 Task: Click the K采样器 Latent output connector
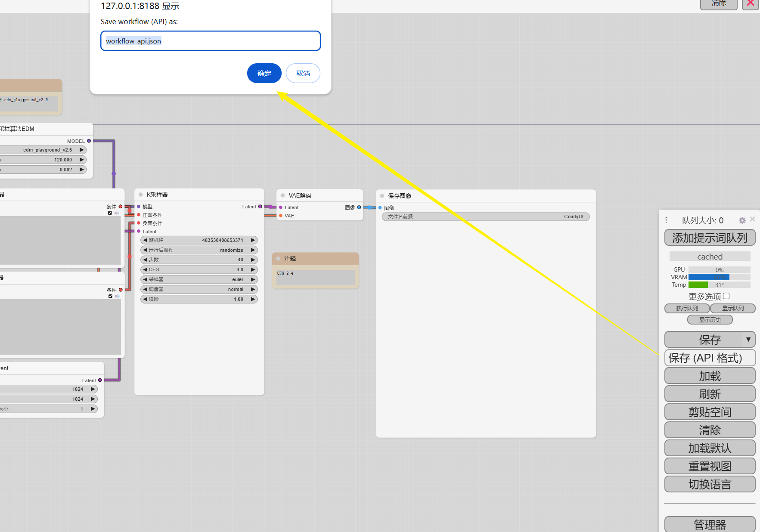pyautogui.click(x=260, y=207)
